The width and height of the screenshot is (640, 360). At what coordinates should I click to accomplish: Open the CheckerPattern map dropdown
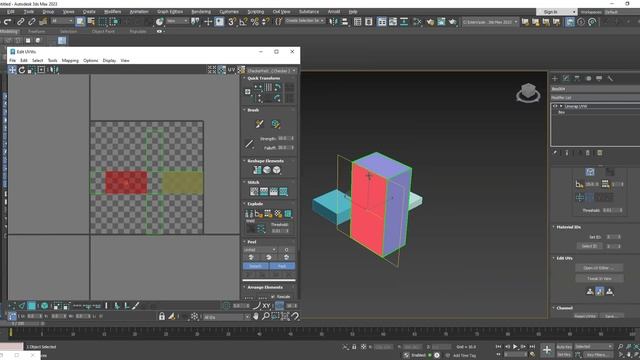[x=271, y=71]
